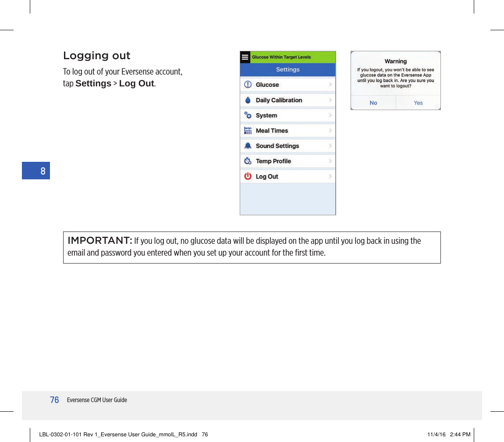The height and width of the screenshot is (442, 504).
Task: Click the Temp Profile stopwatch icon
Action: (248, 161)
